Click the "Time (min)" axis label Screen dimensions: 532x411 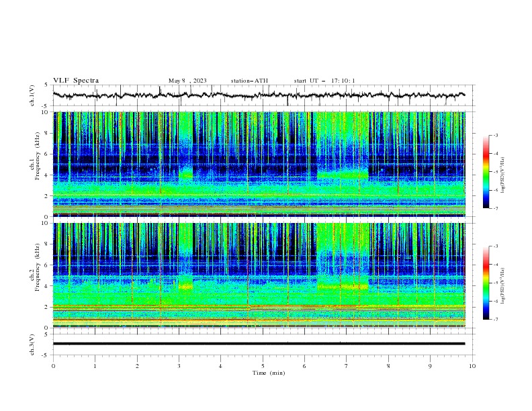[x=269, y=373]
